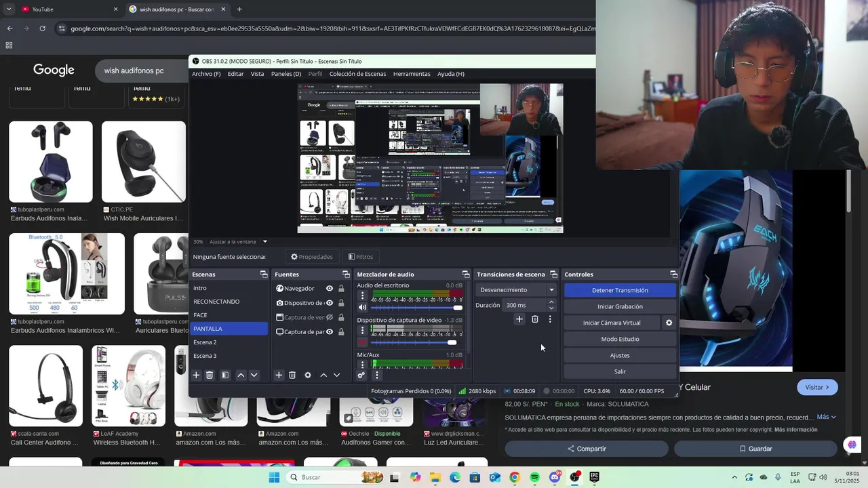This screenshot has height=488, width=868.
Task: Hide the Navegador source
Action: coord(330,288)
